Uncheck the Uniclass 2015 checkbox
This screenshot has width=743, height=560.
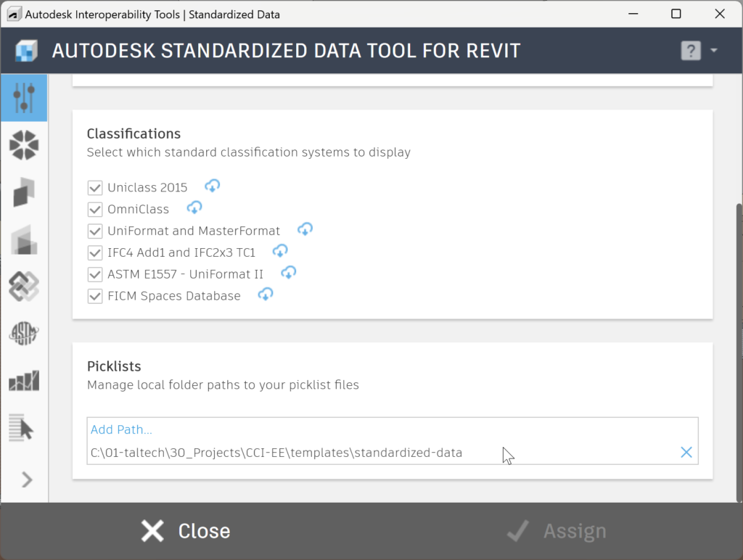tap(95, 188)
